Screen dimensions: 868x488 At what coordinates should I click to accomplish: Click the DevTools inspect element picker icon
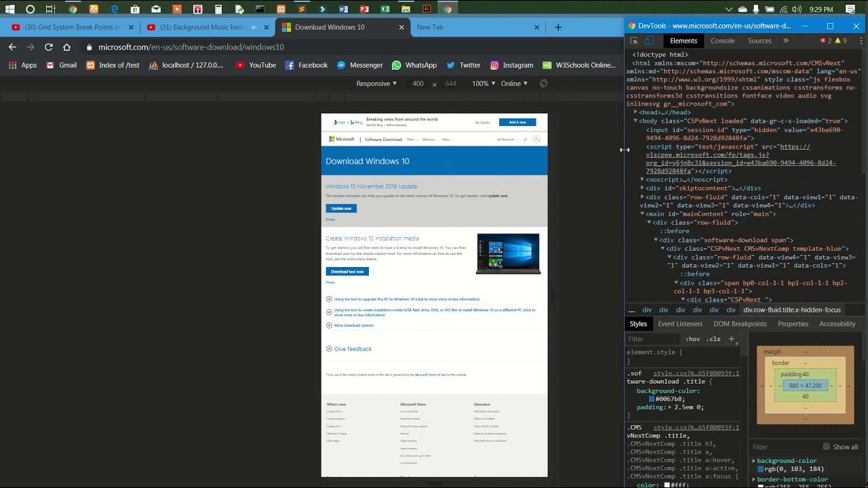[x=634, y=41]
